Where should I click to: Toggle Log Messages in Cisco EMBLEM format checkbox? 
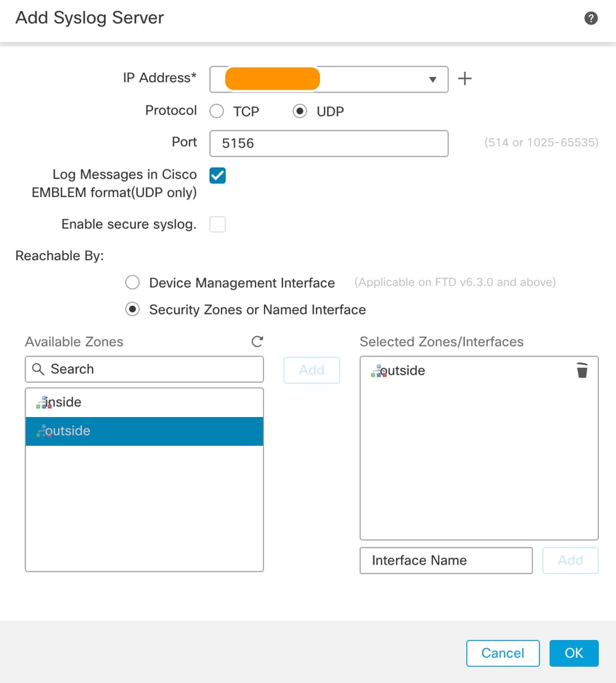tap(217, 176)
